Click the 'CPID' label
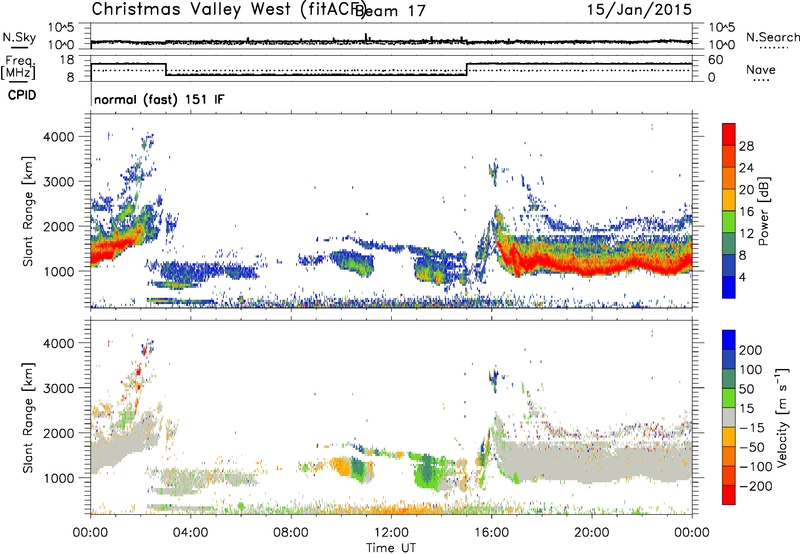 22,95
